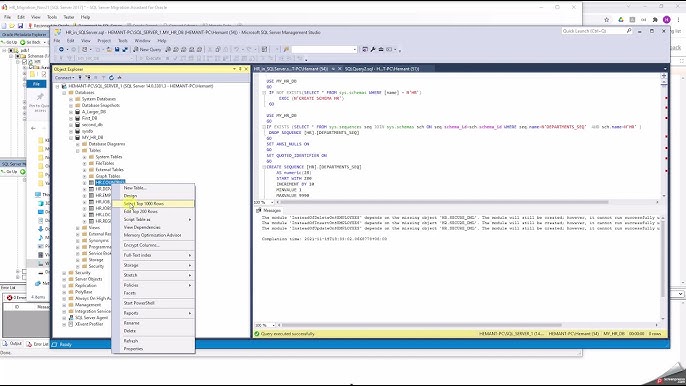Image resolution: width=686 pixels, height=386 pixels.
Task: Pin the Object Explorer panel
Action: [x=240, y=69]
